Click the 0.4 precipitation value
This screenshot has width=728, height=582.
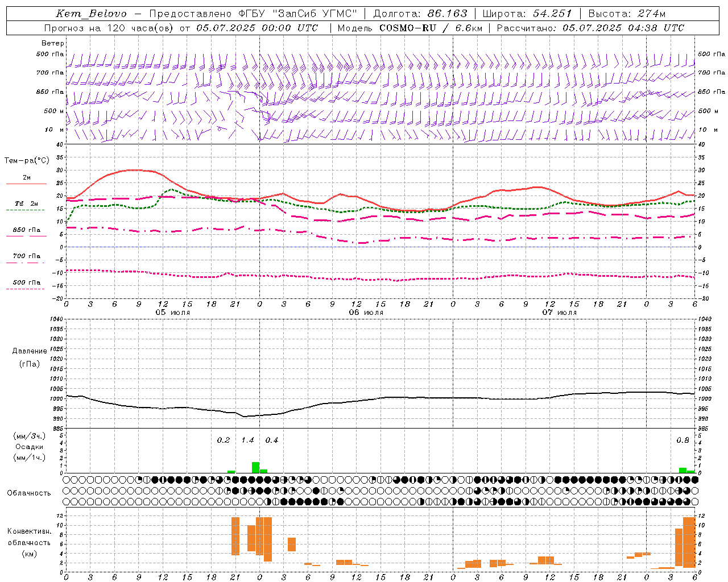pyautogui.click(x=272, y=440)
